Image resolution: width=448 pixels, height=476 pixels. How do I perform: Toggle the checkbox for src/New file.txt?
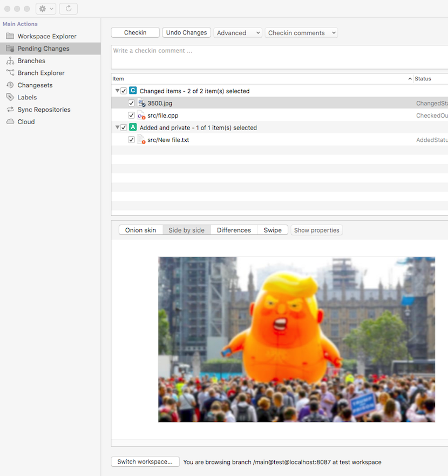pos(131,139)
